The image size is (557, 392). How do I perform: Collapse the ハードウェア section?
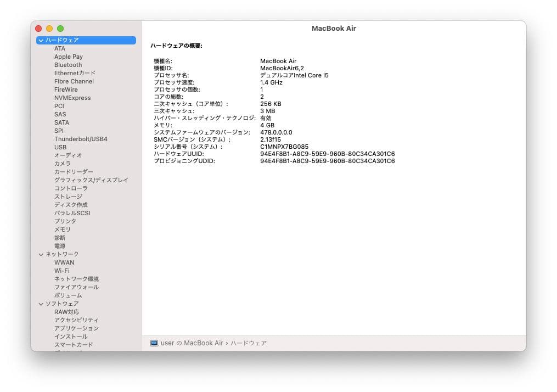point(41,40)
